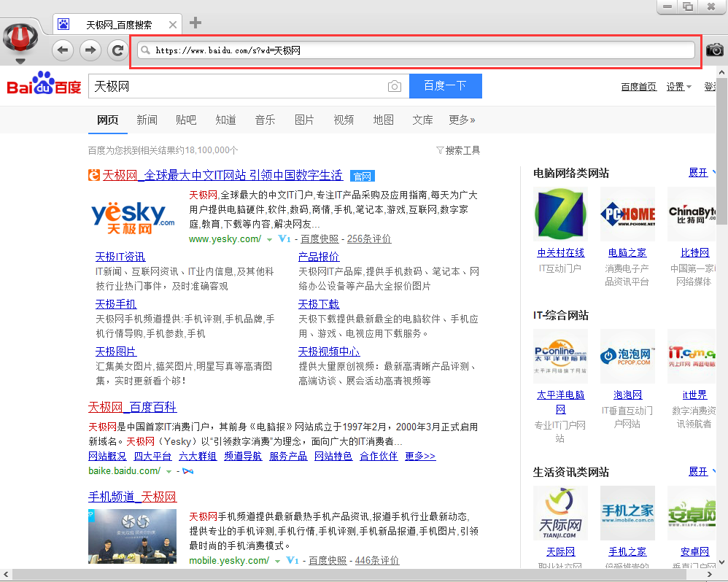The image size is (728, 582).
Task: Click camera image-search icon in search box
Action: pos(395,86)
